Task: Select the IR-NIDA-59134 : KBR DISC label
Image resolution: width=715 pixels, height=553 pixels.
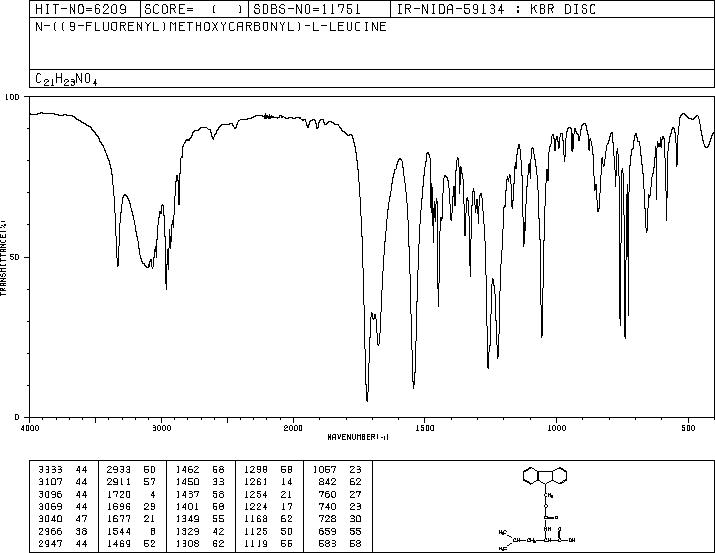Action: [496, 9]
